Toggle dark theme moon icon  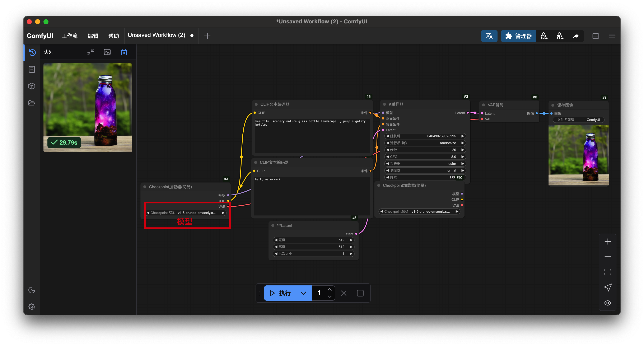[x=32, y=290]
